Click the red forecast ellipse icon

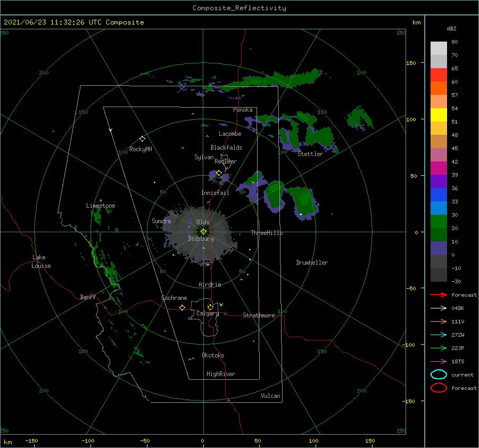coord(439,388)
